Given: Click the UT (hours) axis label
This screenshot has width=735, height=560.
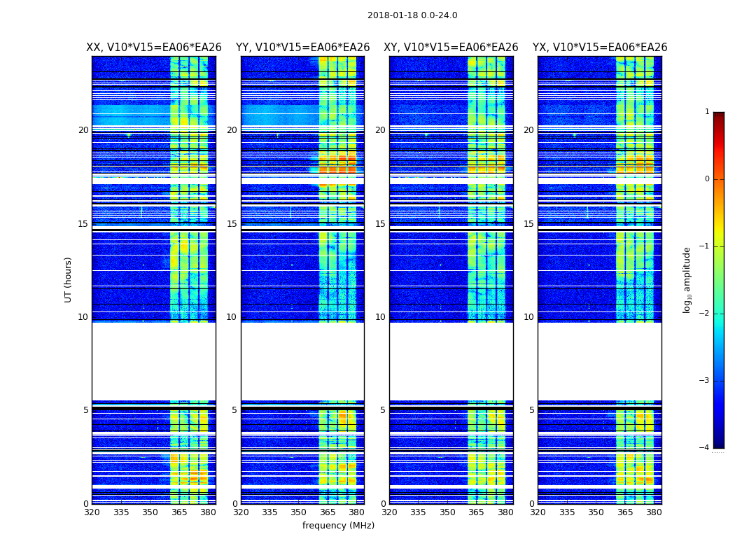Looking at the screenshot, I should tap(68, 280).
